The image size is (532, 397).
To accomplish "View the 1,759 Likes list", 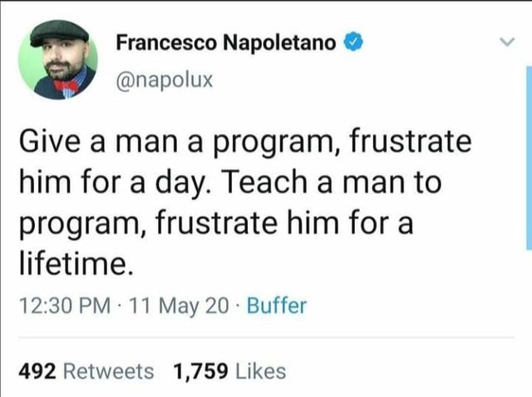I will pos(229,371).
